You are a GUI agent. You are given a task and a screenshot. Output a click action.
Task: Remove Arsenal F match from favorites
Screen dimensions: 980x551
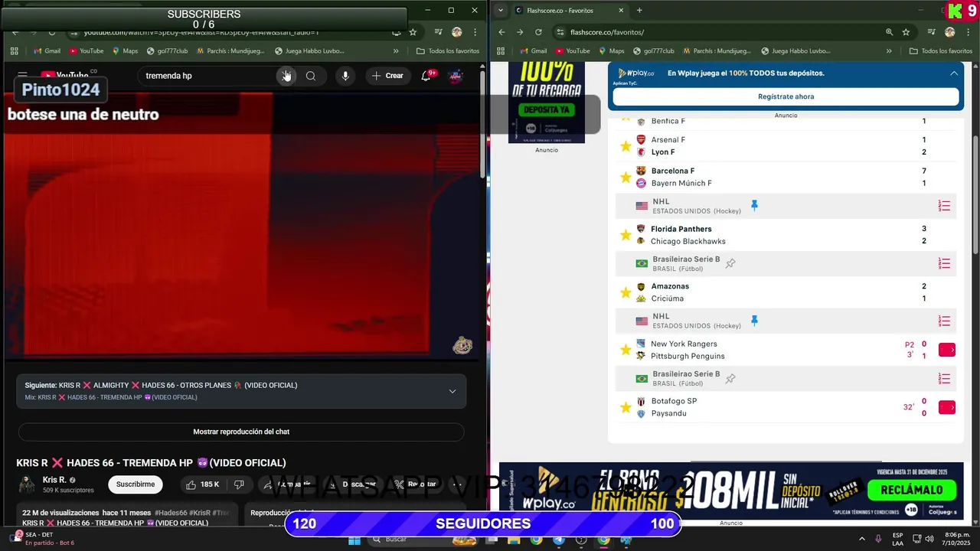[626, 145]
